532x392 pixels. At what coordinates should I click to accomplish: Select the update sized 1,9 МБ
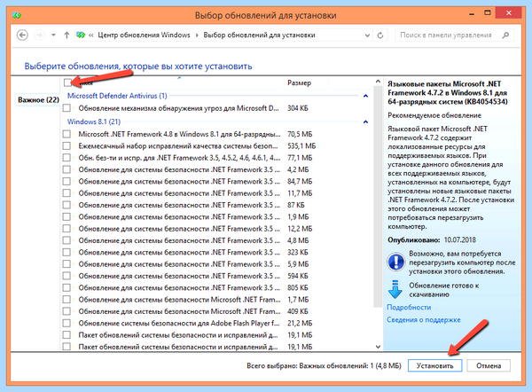pyautogui.click(x=66, y=217)
